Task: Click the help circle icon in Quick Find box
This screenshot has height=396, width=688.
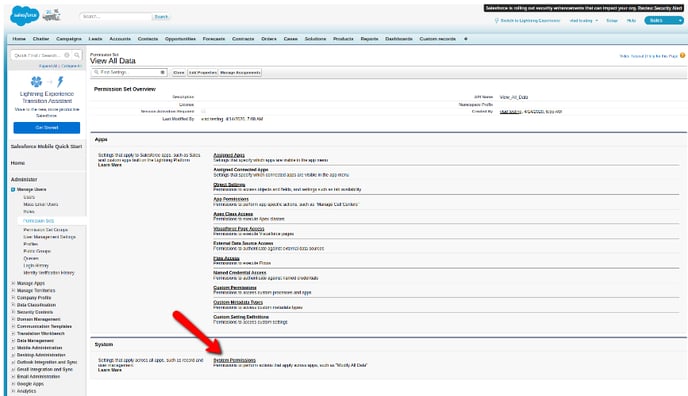Action: [67, 55]
